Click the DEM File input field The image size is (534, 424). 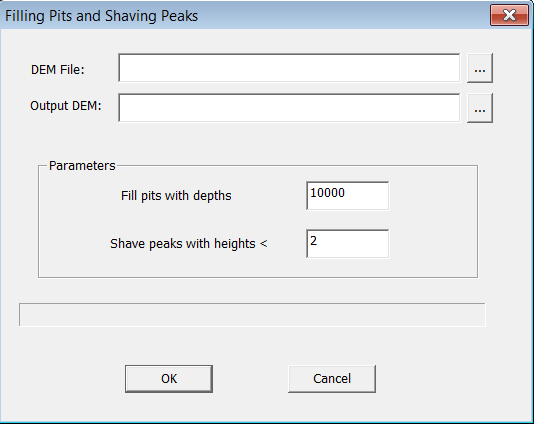coord(289,68)
